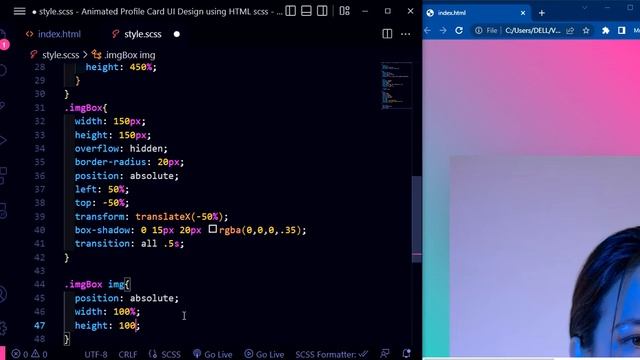Click first Go Live button
This screenshot has width=640, height=360.
pos(213,354)
